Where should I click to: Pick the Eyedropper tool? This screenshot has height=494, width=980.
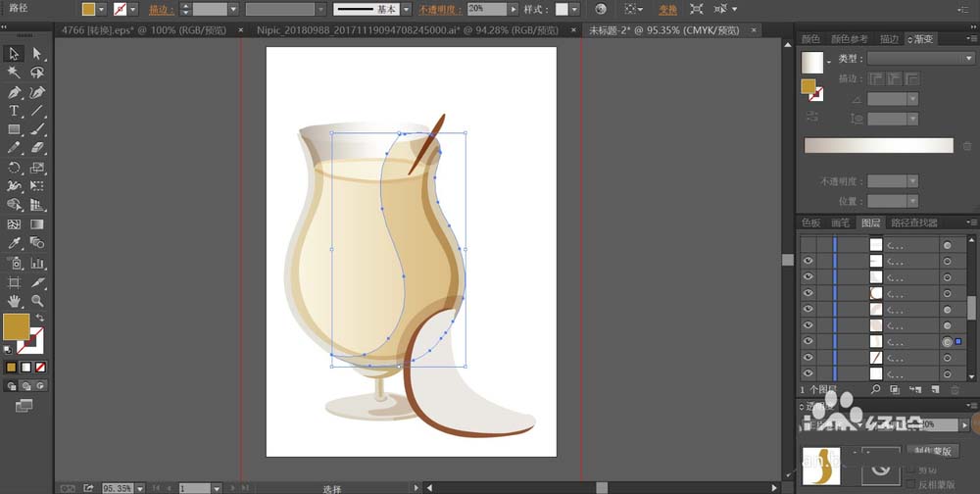[15, 243]
